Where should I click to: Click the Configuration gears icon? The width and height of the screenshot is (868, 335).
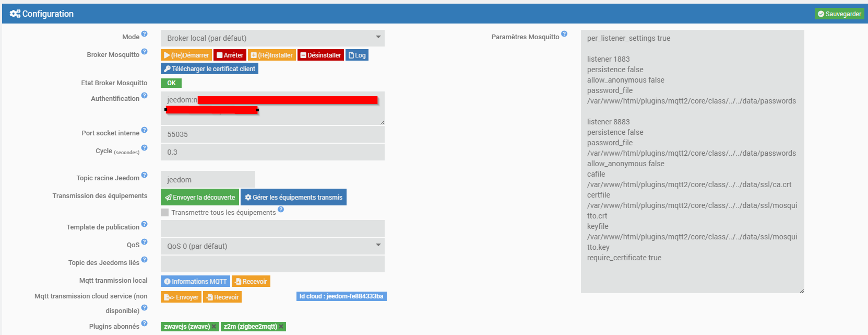click(15, 14)
